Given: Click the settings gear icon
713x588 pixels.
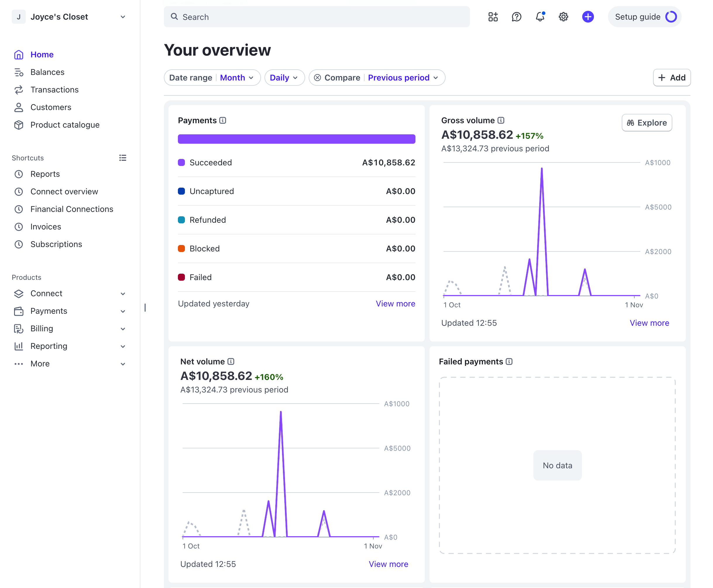Looking at the screenshot, I should coord(563,17).
